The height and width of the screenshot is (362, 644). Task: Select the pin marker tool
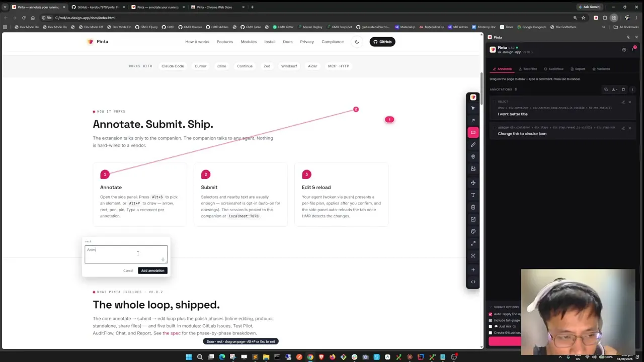click(x=473, y=157)
